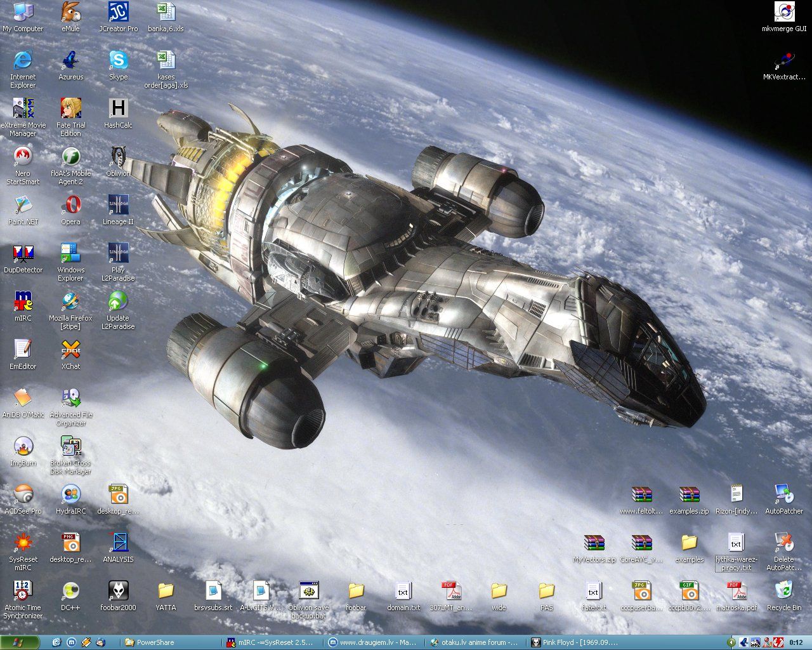Open Paint.NET from the desktop
Viewport: 812px width, 650px height.
tap(23, 210)
